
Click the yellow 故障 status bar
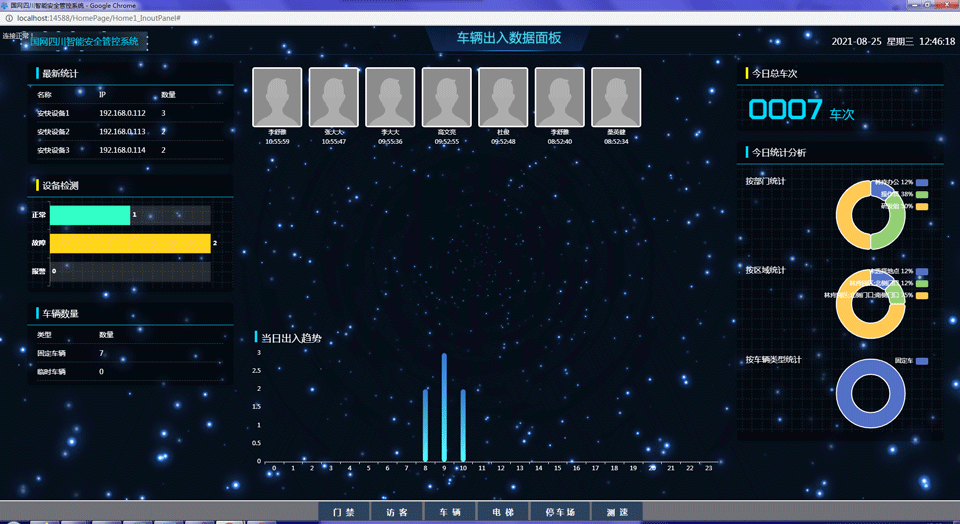tap(130, 243)
